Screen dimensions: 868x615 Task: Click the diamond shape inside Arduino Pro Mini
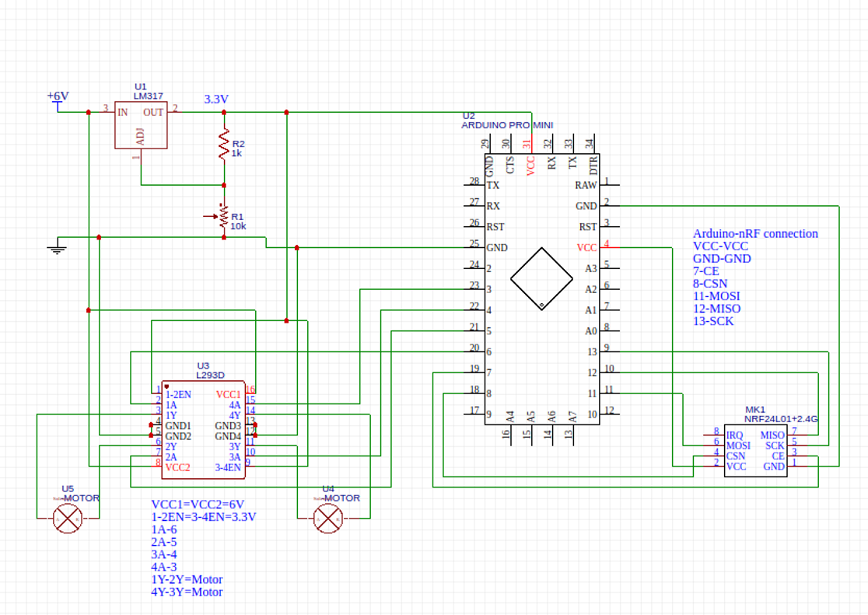[541, 278]
